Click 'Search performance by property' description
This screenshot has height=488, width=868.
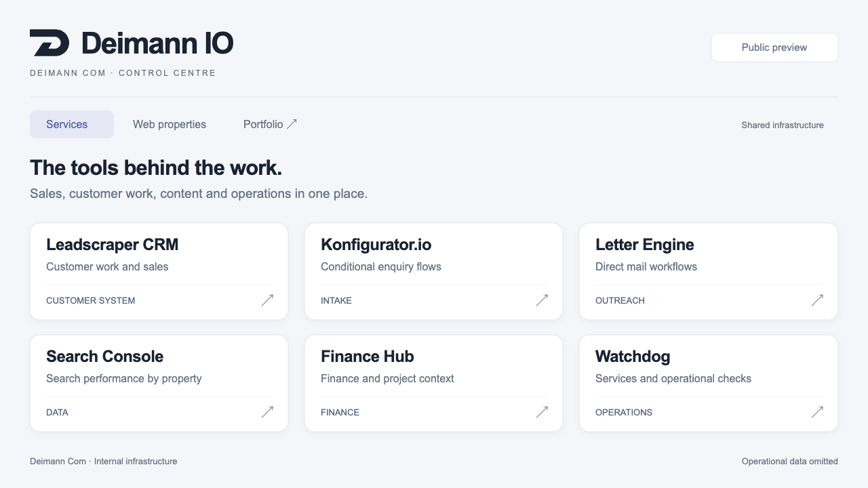[124, 379]
